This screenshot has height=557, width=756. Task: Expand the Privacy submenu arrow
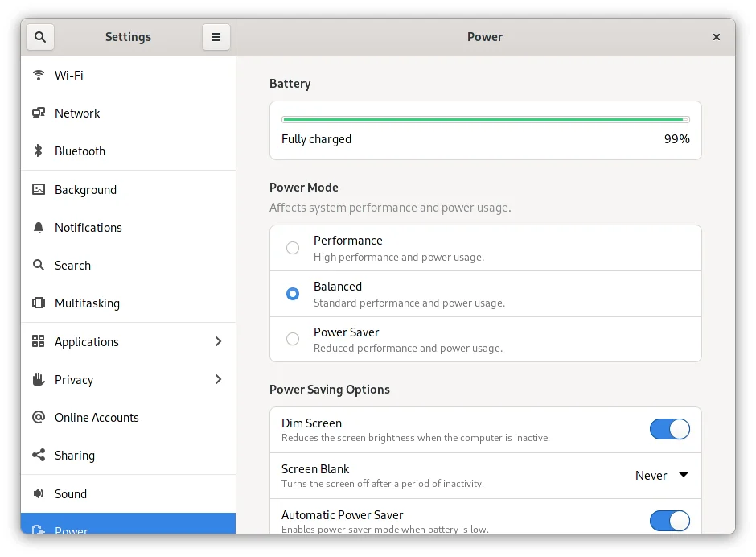(218, 379)
